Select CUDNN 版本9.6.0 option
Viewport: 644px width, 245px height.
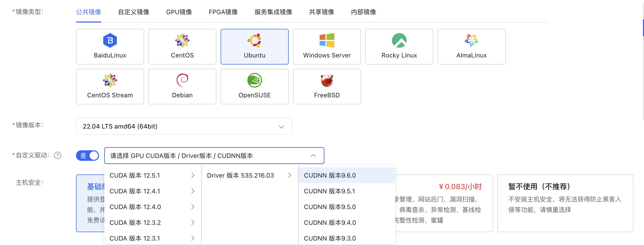347,175
